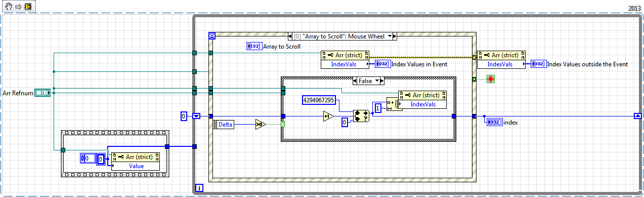Viewport: 644px width, 197px height.
Task: Click the while loop iteration terminal
Action: (199, 188)
